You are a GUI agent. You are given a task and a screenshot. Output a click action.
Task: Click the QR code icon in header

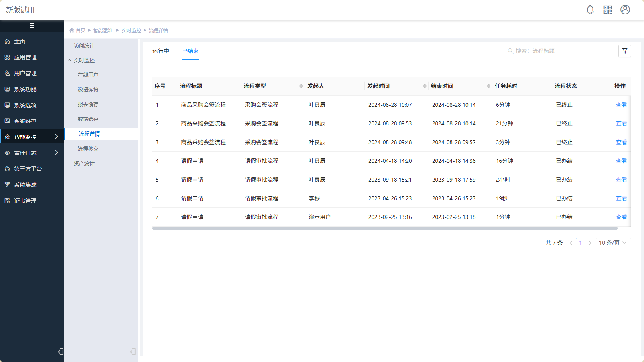click(x=608, y=10)
